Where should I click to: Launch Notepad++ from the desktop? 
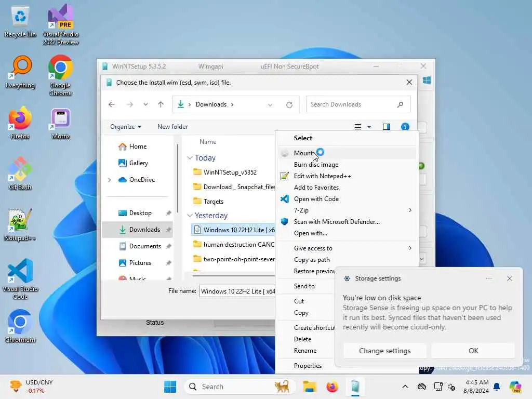(x=20, y=224)
